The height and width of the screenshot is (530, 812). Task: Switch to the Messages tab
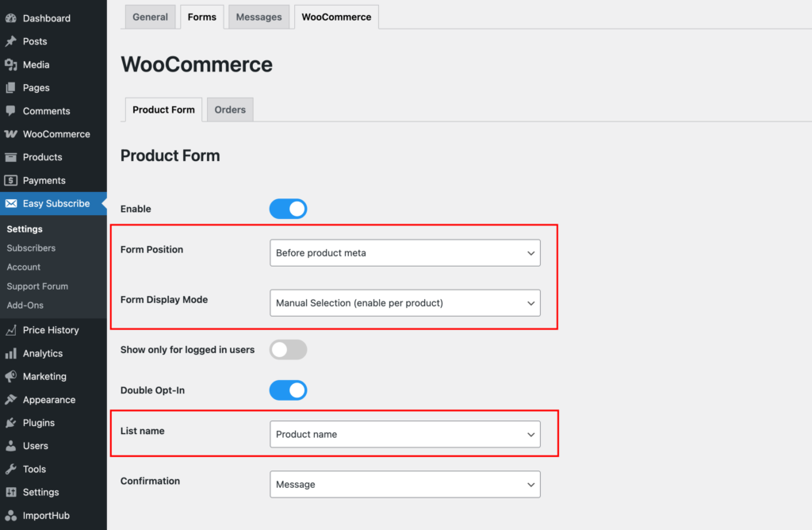tap(259, 17)
